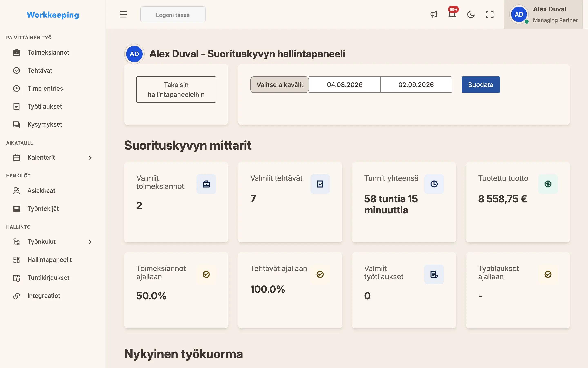588x368 pixels.
Task: Open the announcements megaphone icon
Action: [434, 14]
